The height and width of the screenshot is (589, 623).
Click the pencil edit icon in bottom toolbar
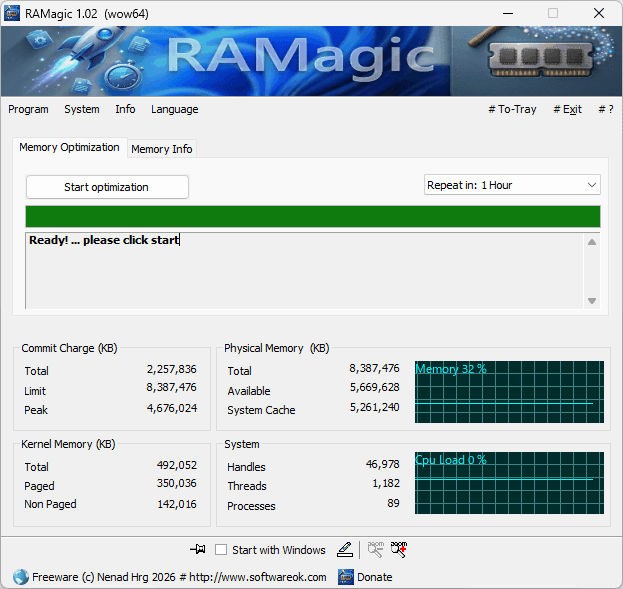point(344,549)
